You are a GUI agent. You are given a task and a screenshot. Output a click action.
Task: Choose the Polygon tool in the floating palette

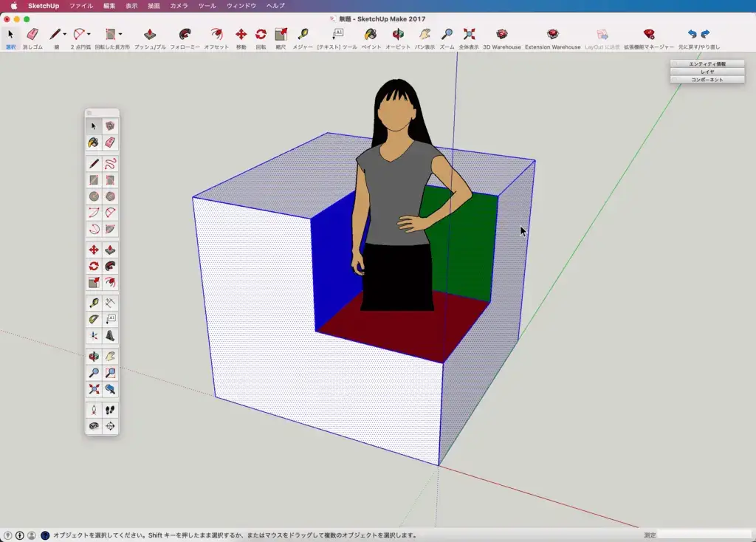click(x=110, y=196)
